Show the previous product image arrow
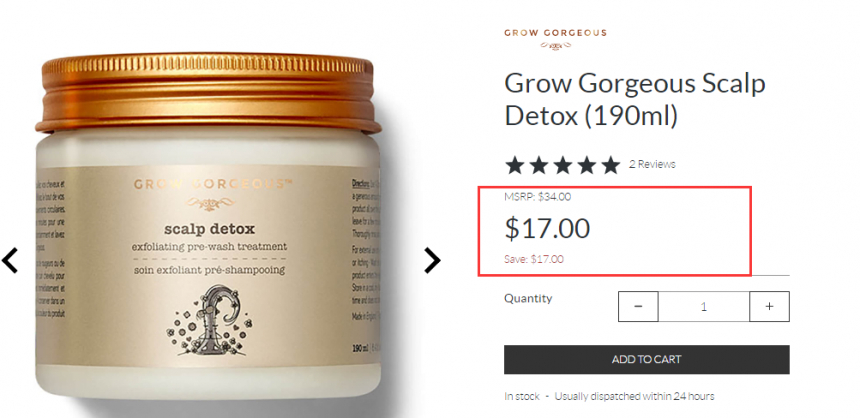The height and width of the screenshot is (418, 860). pyautogui.click(x=10, y=261)
